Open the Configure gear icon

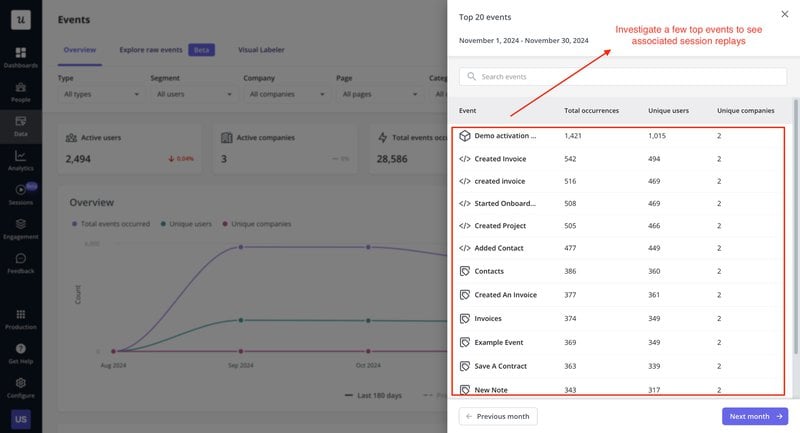point(20,385)
